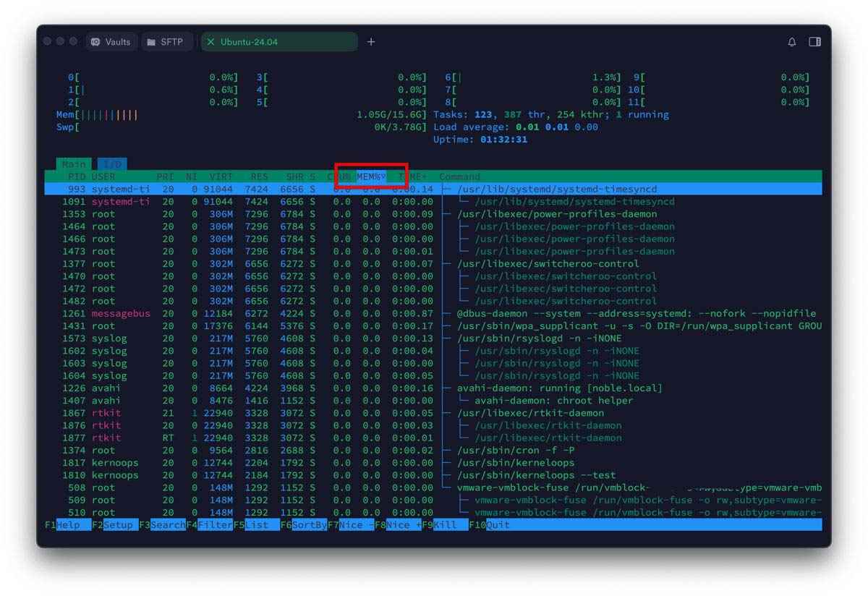This screenshot has width=868, height=596.
Task: Select the wpa_supplicant process row
Action: (433, 326)
